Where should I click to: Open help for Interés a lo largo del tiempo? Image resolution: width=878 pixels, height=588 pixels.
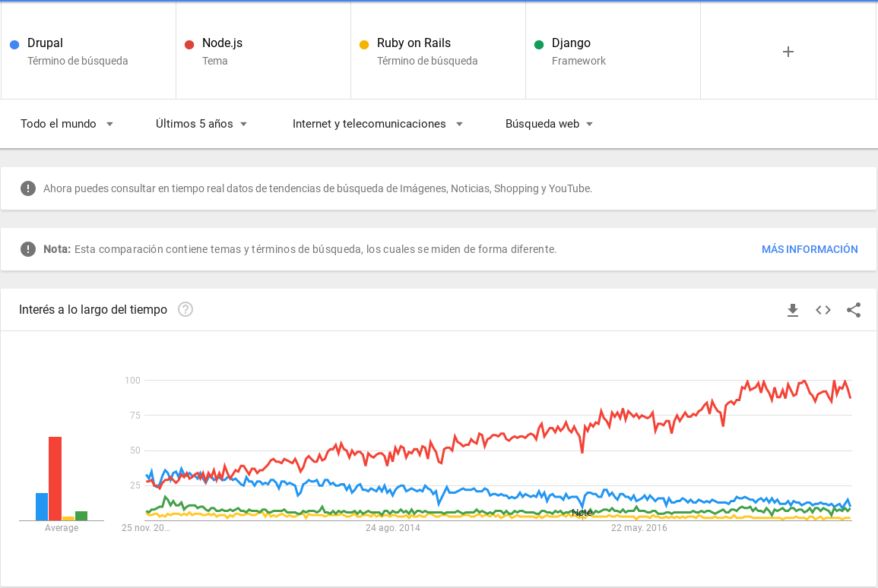tap(185, 309)
